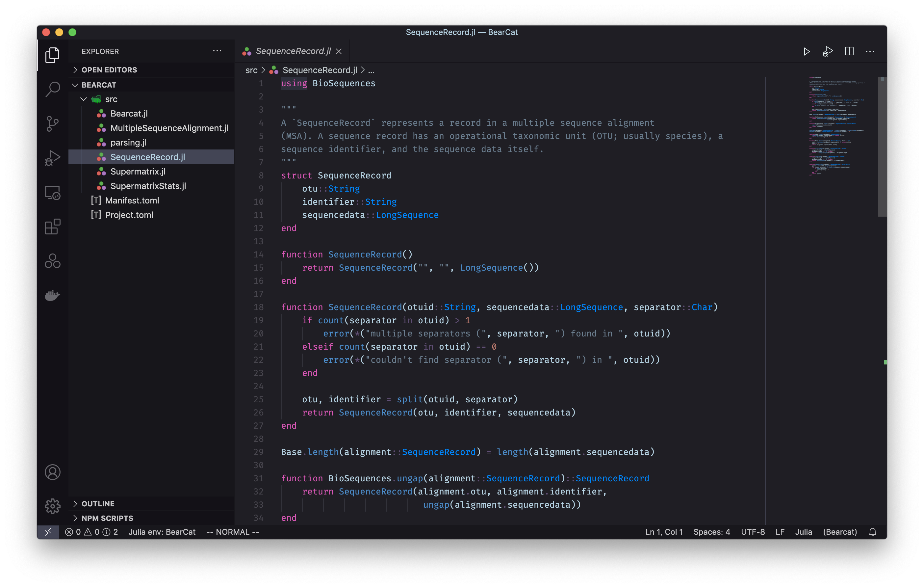The image size is (924, 588).
Task: Click the Run file play button
Action: [806, 51]
